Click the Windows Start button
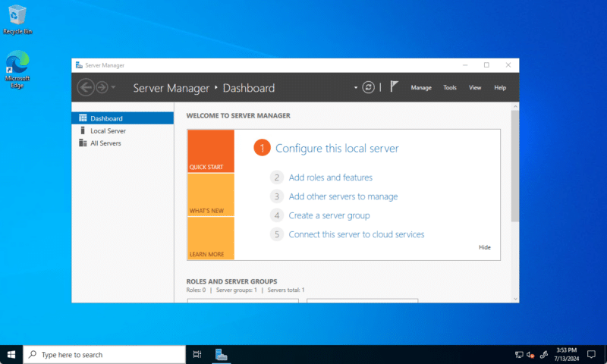This screenshot has height=364, width=607. (x=11, y=354)
